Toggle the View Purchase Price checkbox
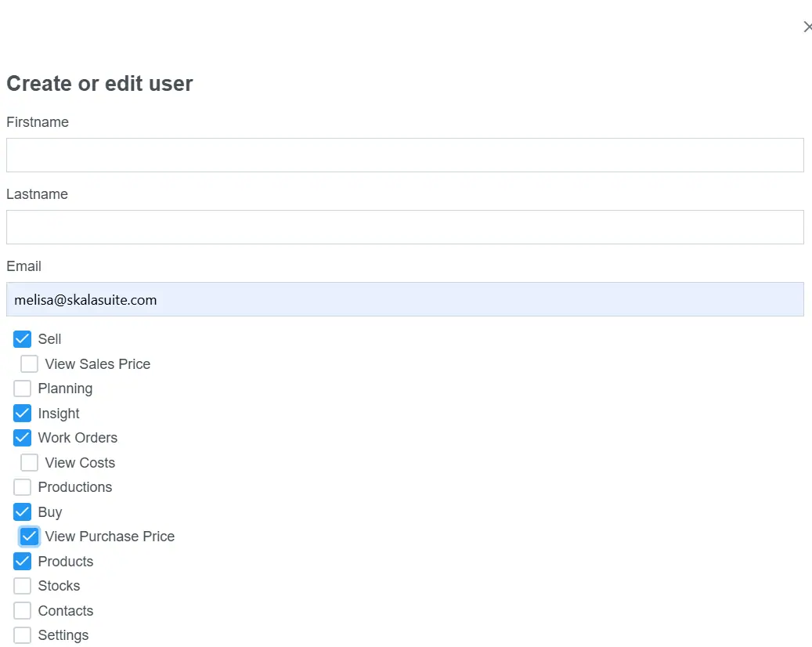 [x=29, y=537]
